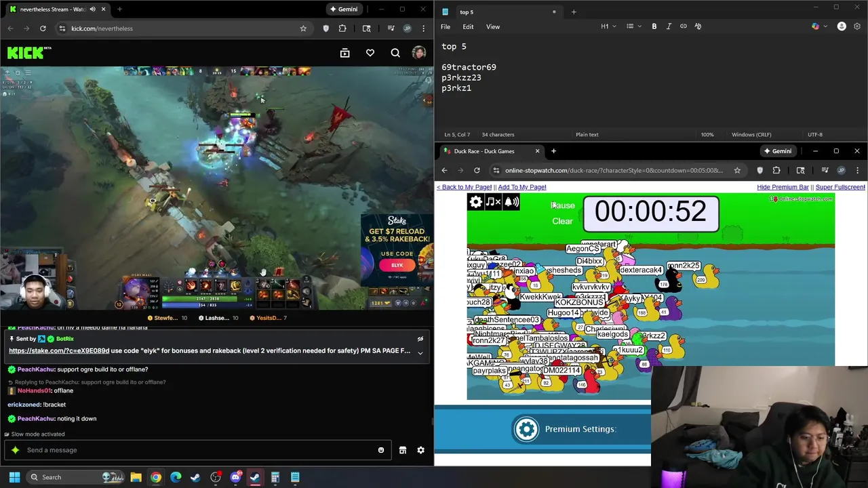Viewport: 868px width, 488px height.
Task: Open the Kick clips/browse icon
Action: coord(344,53)
